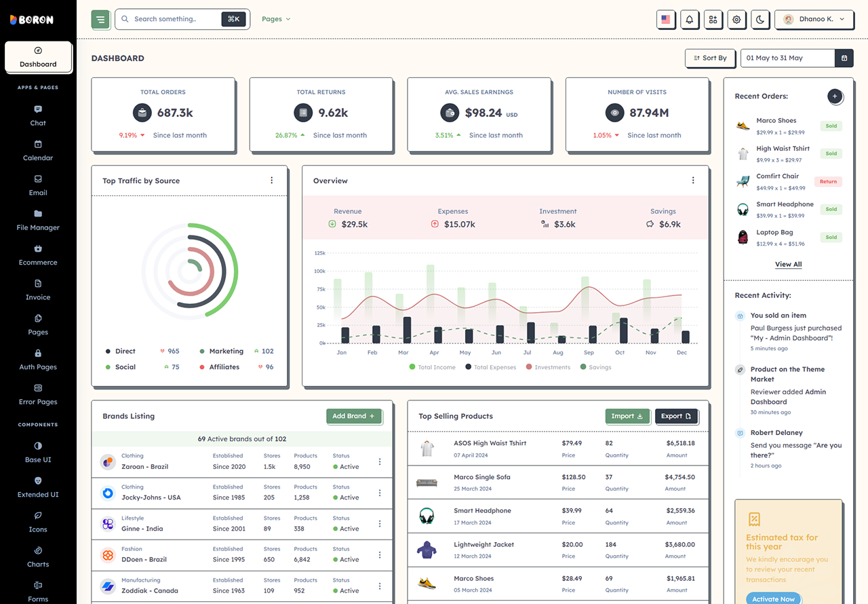Open the notifications bell icon
Image resolution: width=868 pixels, height=604 pixels.
tap(689, 20)
